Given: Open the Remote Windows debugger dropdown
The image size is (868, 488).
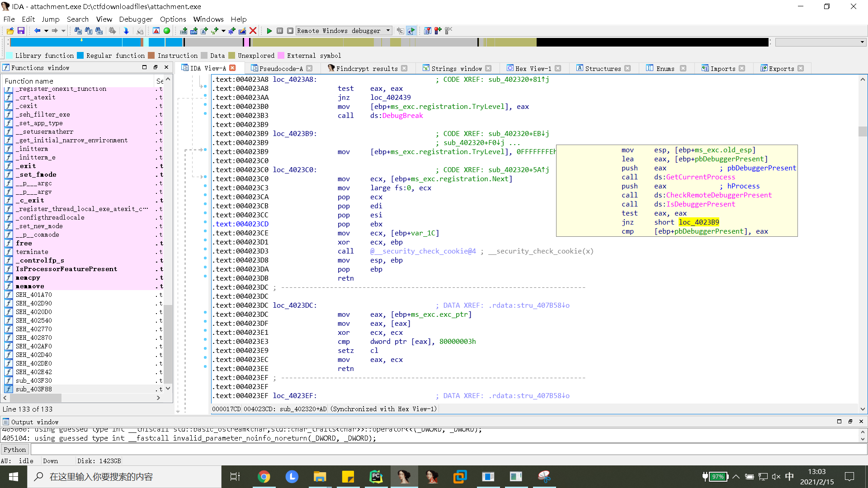Looking at the screenshot, I should 388,31.
